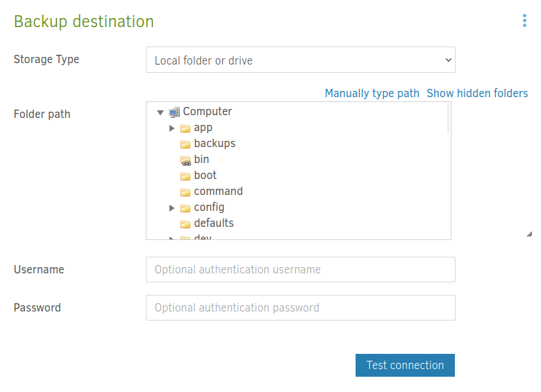Select the backups folder label
The height and width of the screenshot is (392, 541).
coord(215,144)
